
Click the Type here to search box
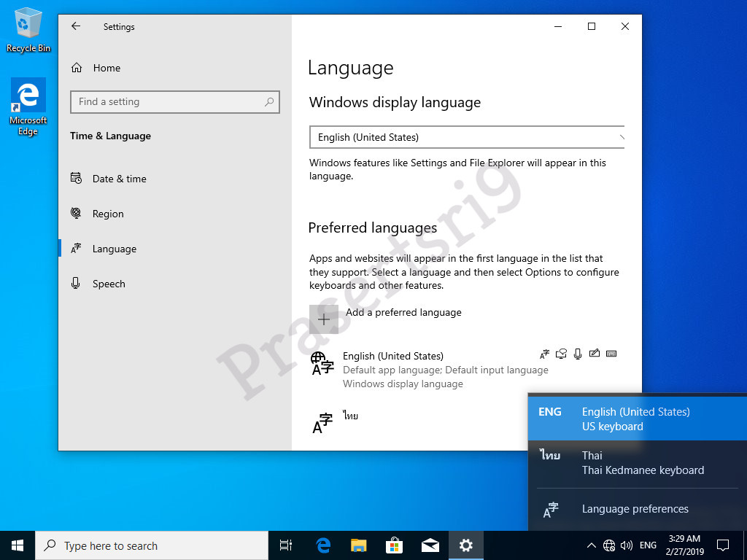(152, 545)
